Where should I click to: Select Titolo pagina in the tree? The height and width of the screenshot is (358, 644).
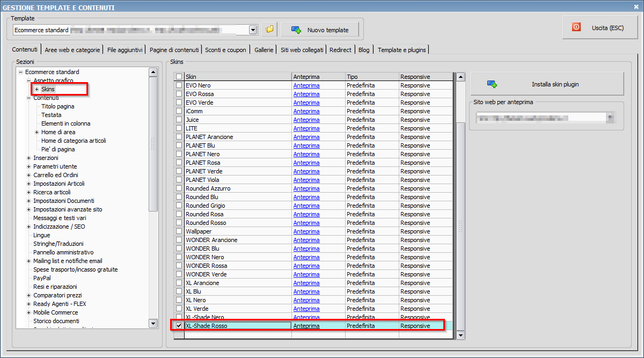pyautogui.click(x=58, y=106)
